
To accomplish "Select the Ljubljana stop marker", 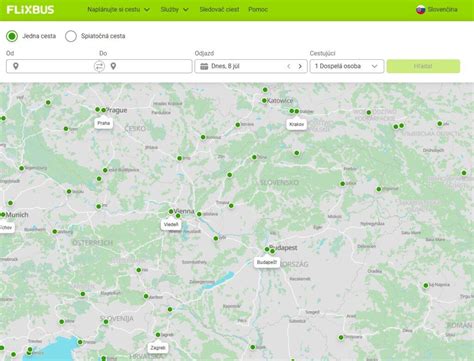I will tap(106, 322).
